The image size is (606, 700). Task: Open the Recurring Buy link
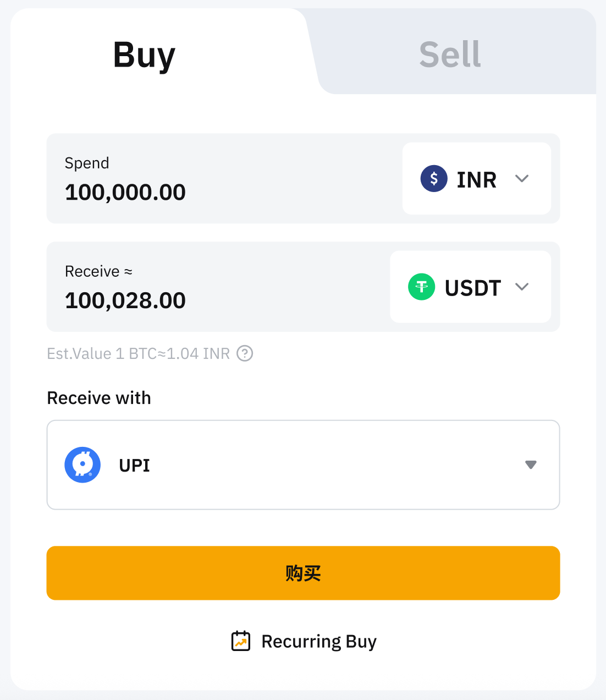click(x=319, y=641)
